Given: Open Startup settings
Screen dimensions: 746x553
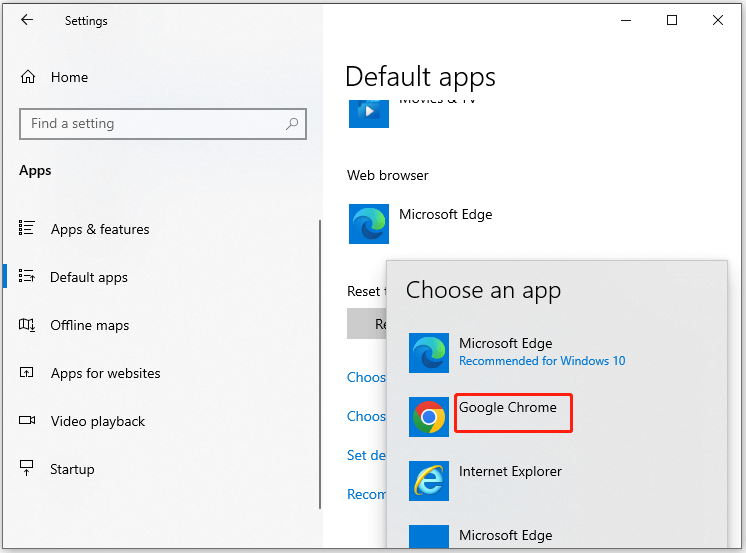Looking at the screenshot, I should point(72,470).
